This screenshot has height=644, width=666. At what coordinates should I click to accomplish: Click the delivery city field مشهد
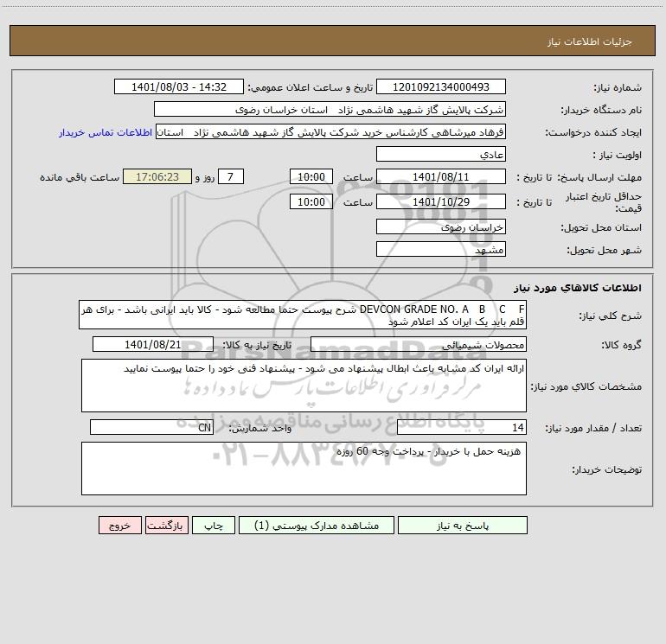pos(441,249)
